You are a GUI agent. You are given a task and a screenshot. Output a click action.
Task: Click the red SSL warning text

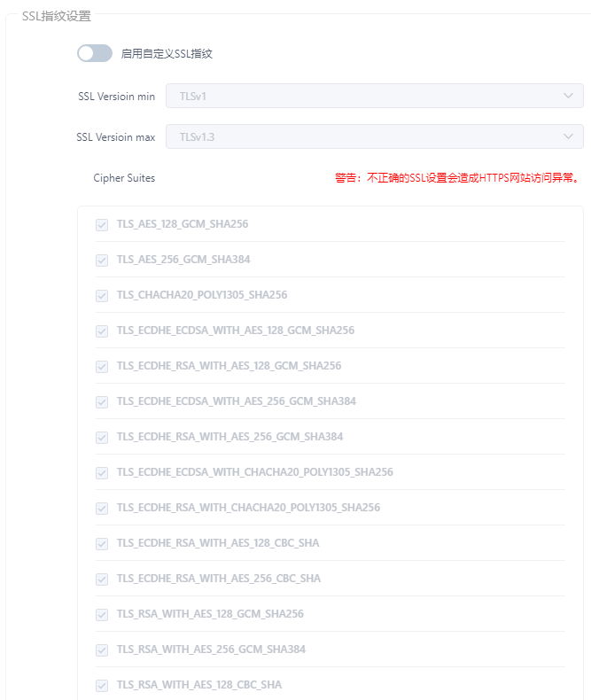(x=457, y=178)
